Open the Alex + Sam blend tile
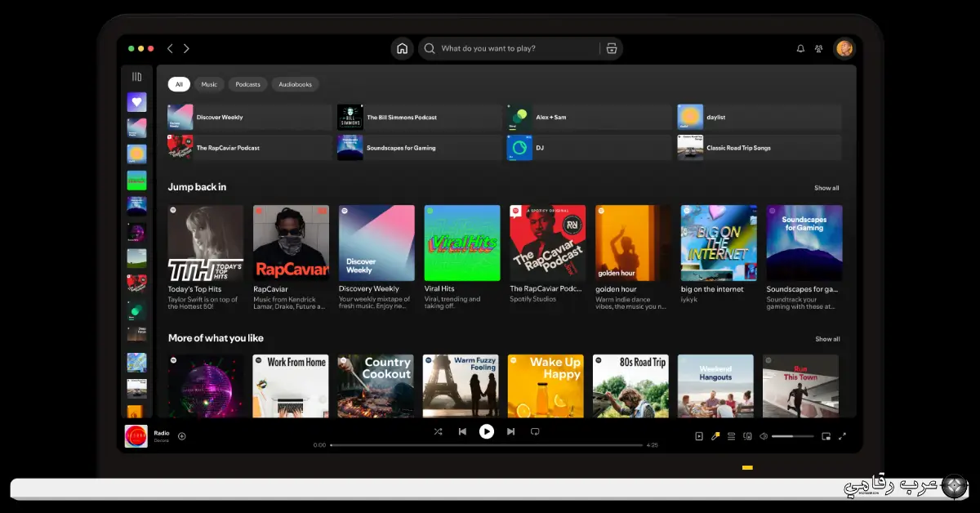 589,117
